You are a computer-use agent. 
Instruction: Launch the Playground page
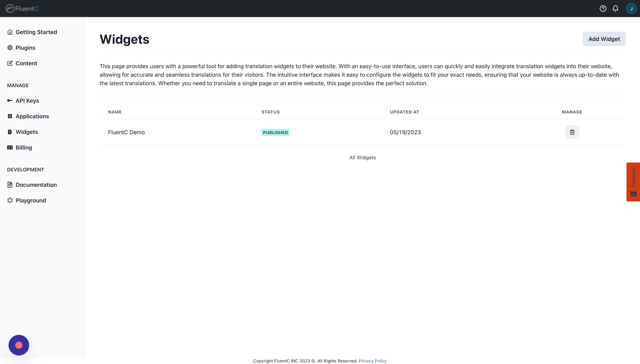pyautogui.click(x=31, y=200)
